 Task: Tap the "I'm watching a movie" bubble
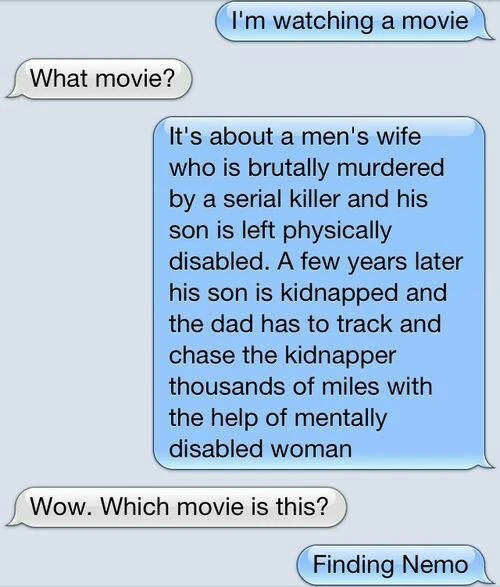(351, 21)
